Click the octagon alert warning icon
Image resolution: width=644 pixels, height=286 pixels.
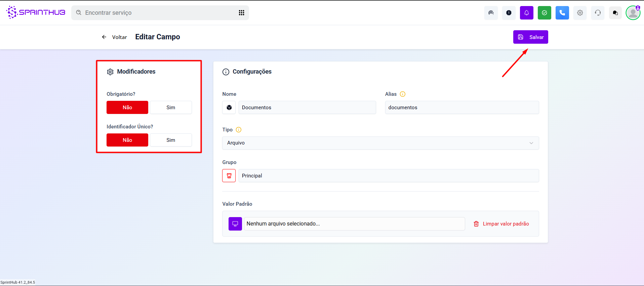click(x=509, y=13)
